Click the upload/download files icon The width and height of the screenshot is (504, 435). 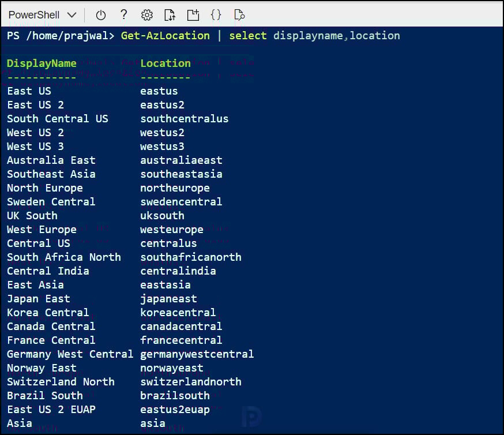click(170, 15)
